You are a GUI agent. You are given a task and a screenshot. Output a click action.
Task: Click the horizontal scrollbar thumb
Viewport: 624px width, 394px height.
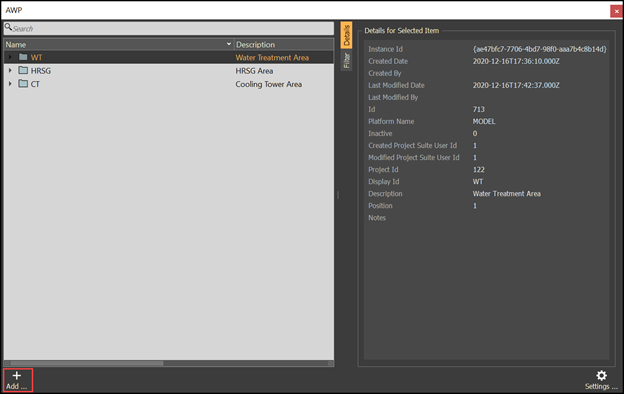(x=87, y=363)
